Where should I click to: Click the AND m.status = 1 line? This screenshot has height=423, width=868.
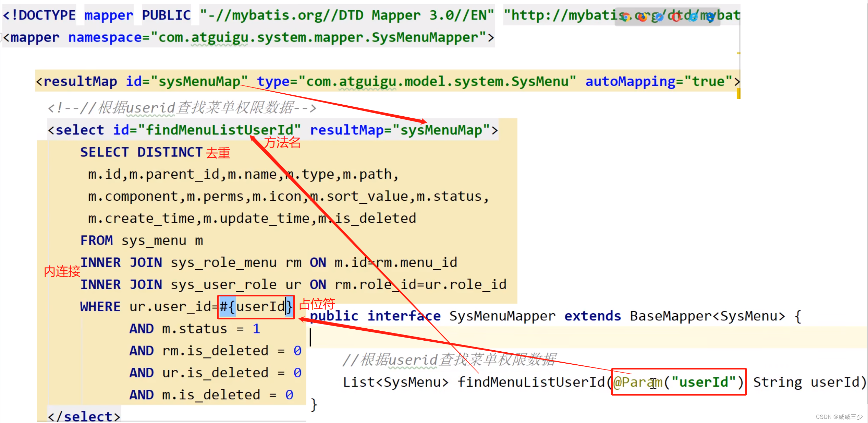click(195, 329)
